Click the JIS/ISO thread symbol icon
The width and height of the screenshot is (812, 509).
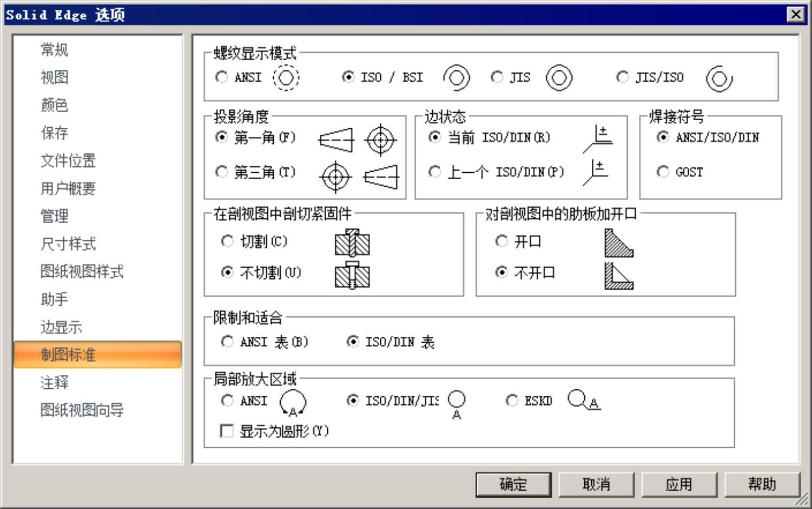coord(719,79)
